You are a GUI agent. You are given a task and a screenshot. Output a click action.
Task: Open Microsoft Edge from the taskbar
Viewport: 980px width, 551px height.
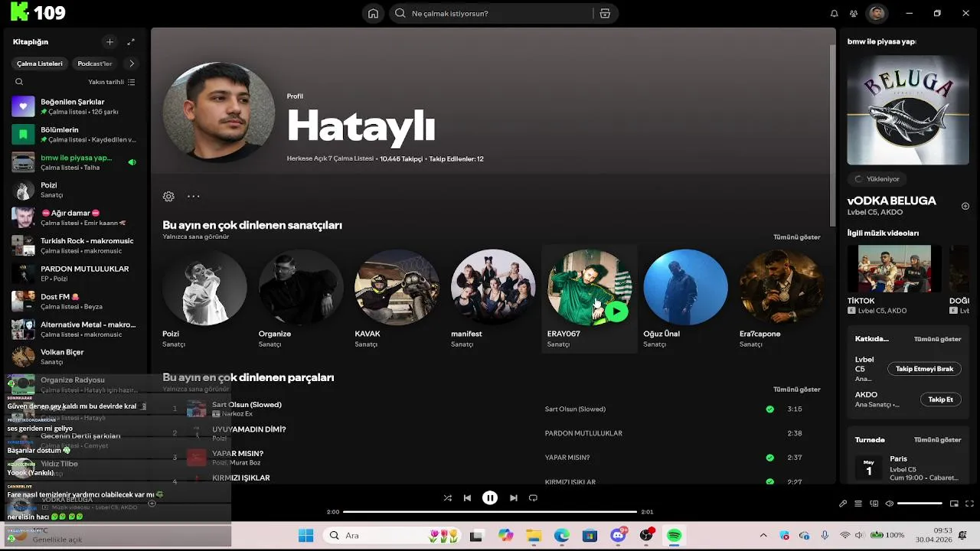[x=562, y=536]
